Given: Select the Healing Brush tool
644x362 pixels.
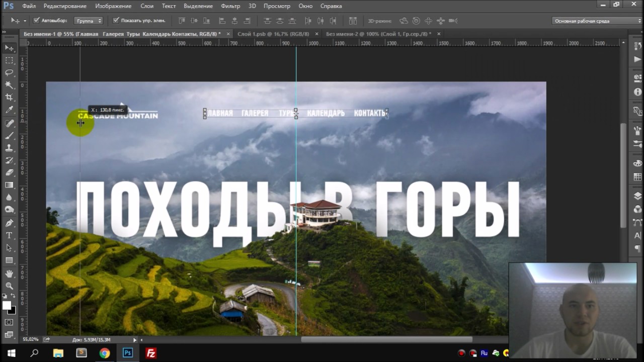Looking at the screenshot, I should (9, 123).
